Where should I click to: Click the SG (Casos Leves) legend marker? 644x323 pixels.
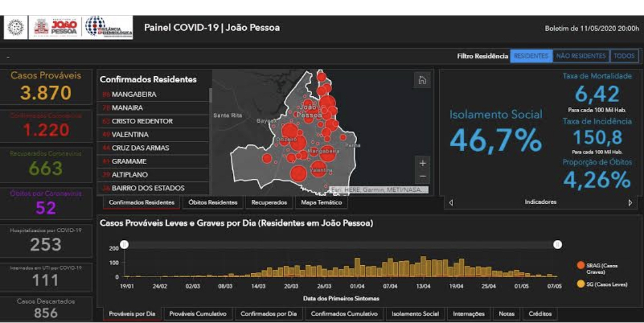[580, 284]
